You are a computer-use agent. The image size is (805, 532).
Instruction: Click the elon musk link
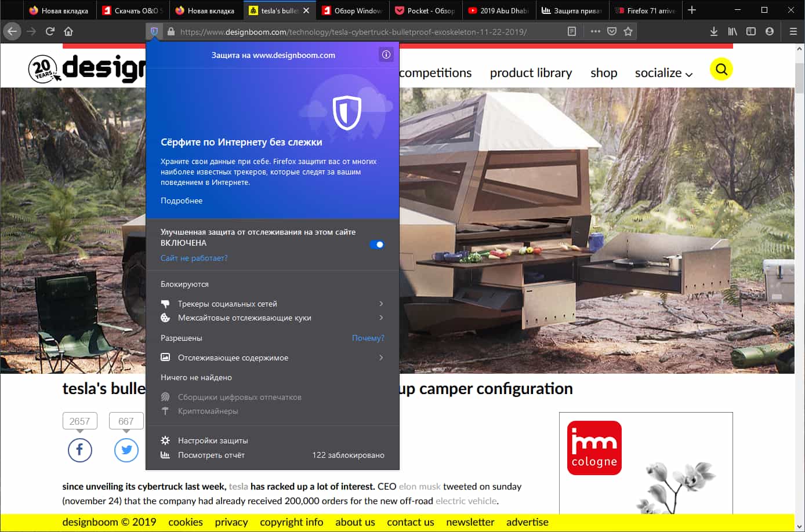420,487
